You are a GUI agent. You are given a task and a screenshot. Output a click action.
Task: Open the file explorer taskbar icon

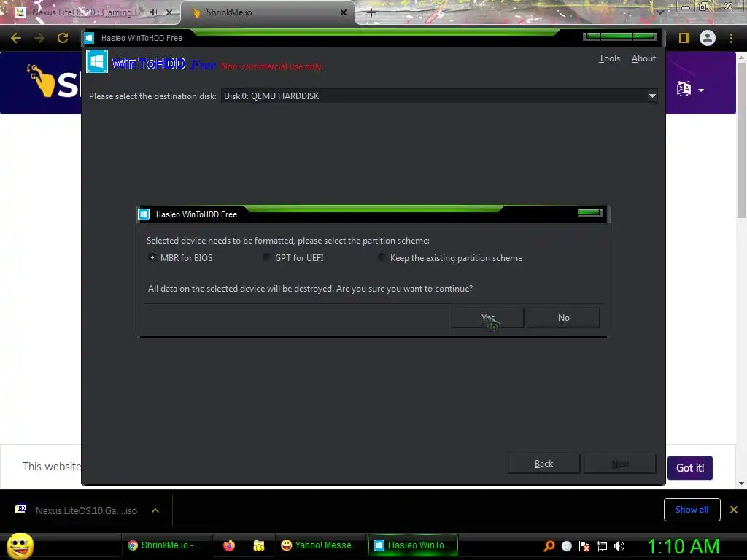[259, 545]
